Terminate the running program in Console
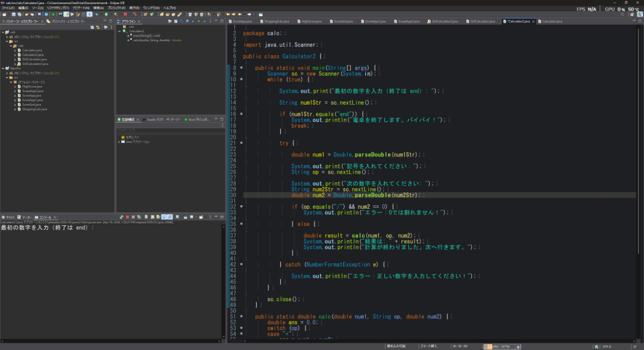The height and width of the screenshot is (350, 644). [x=127, y=217]
